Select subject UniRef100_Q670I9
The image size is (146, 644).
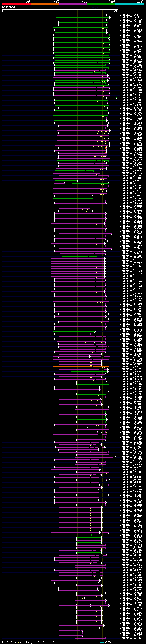click(x=131, y=67)
